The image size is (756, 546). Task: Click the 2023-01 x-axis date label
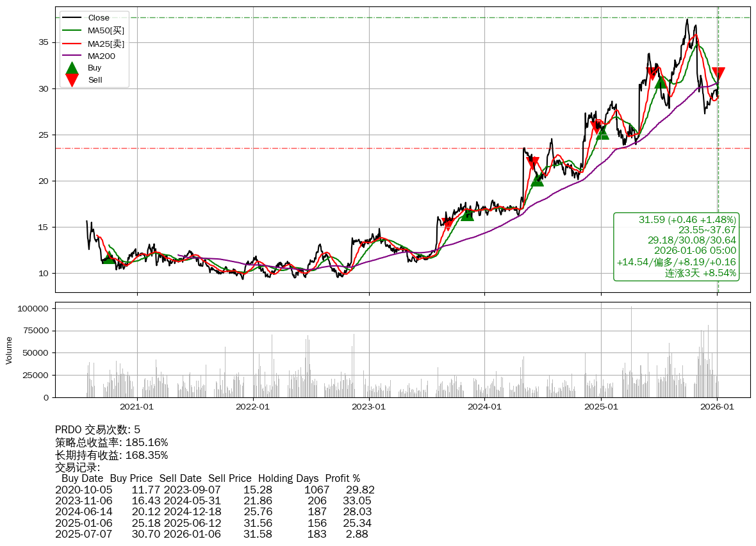(x=369, y=406)
